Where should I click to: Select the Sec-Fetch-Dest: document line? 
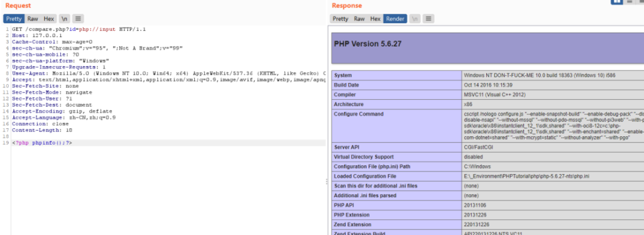tap(52, 105)
